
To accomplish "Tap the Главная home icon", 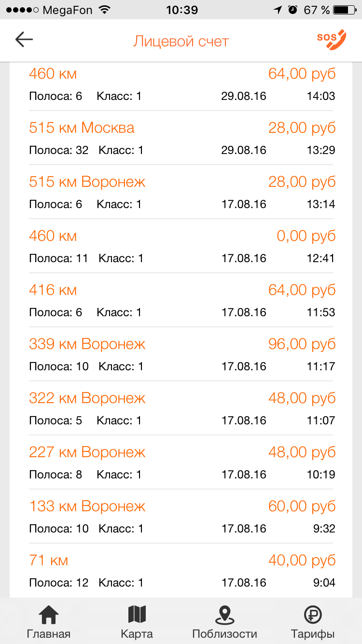I will tap(49, 615).
